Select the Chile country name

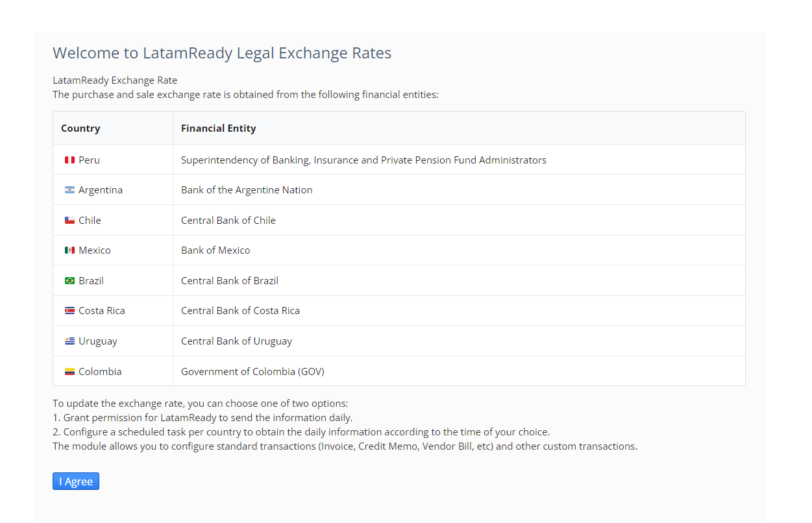coord(90,220)
